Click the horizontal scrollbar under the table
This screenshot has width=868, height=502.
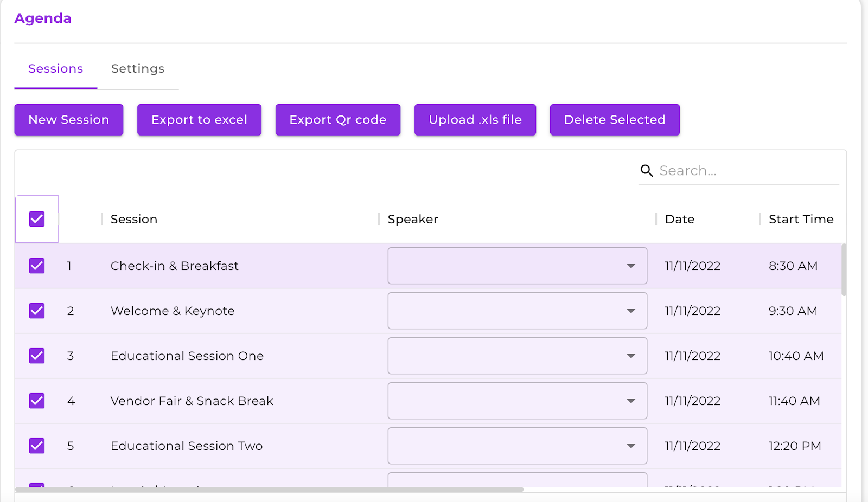coord(269,490)
